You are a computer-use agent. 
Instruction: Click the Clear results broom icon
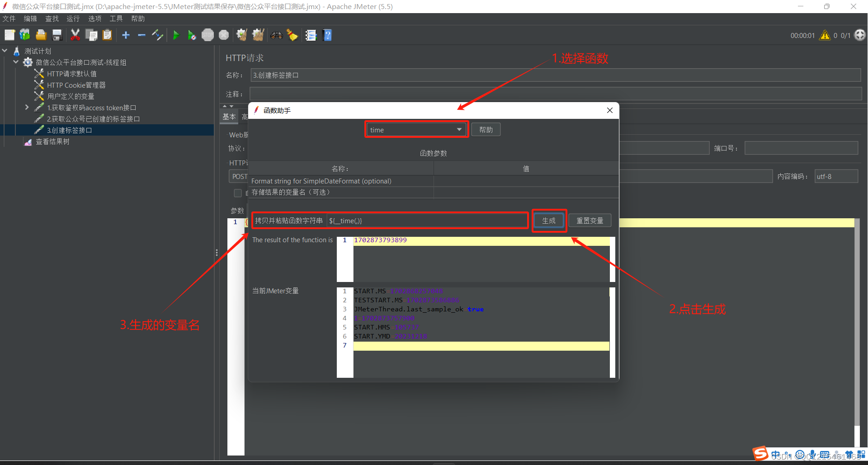click(242, 35)
